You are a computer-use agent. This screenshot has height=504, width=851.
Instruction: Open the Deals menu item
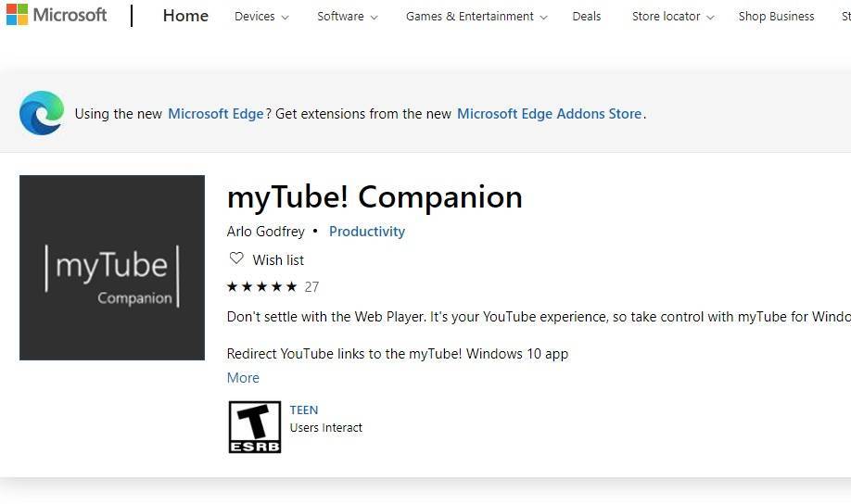point(587,17)
